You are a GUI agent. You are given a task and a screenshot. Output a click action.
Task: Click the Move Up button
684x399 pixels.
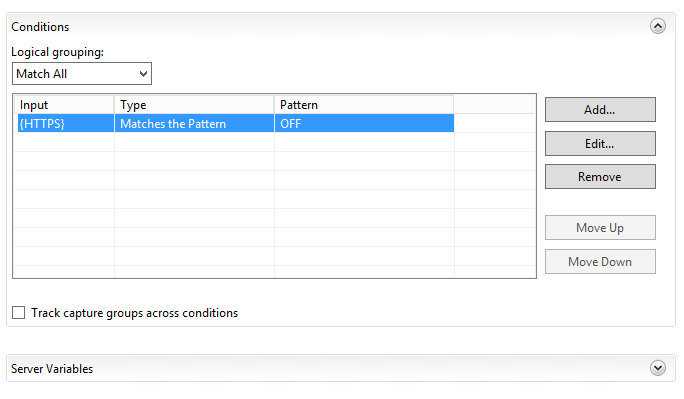[x=600, y=228]
